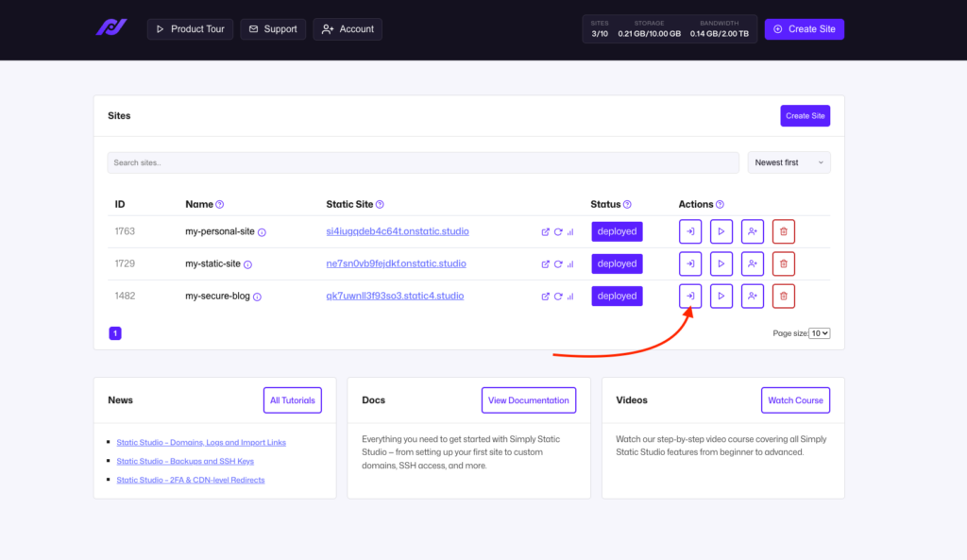Open my-secure-blog external link icon
Image resolution: width=967 pixels, height=560 pixels.
545,296
